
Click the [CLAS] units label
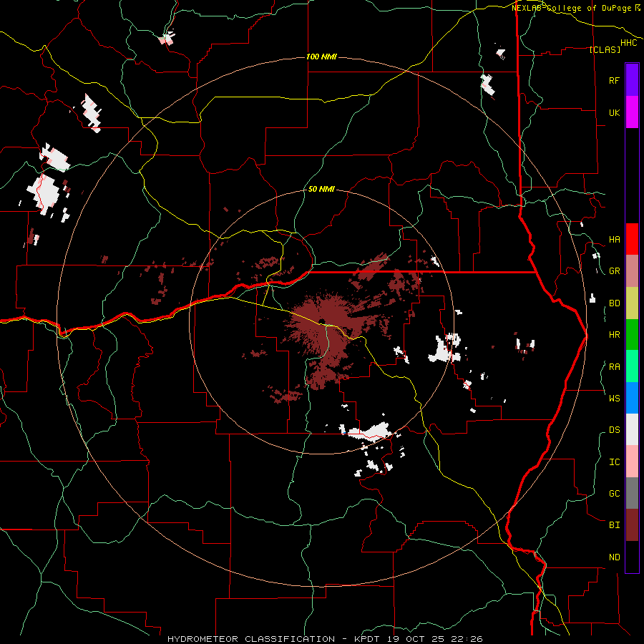pyautogui.click(x=605, y=49)
